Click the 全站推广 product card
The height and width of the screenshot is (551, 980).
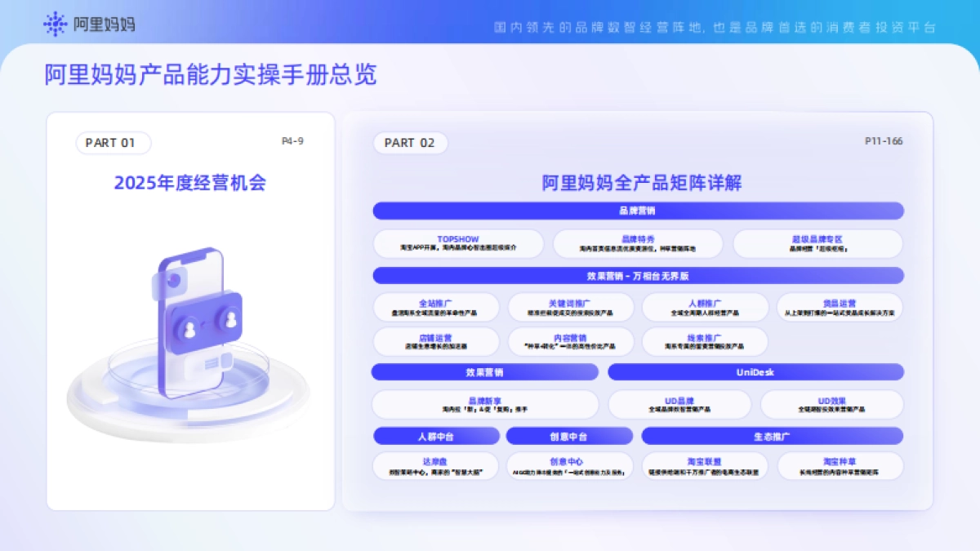click(x=436, y=306)
